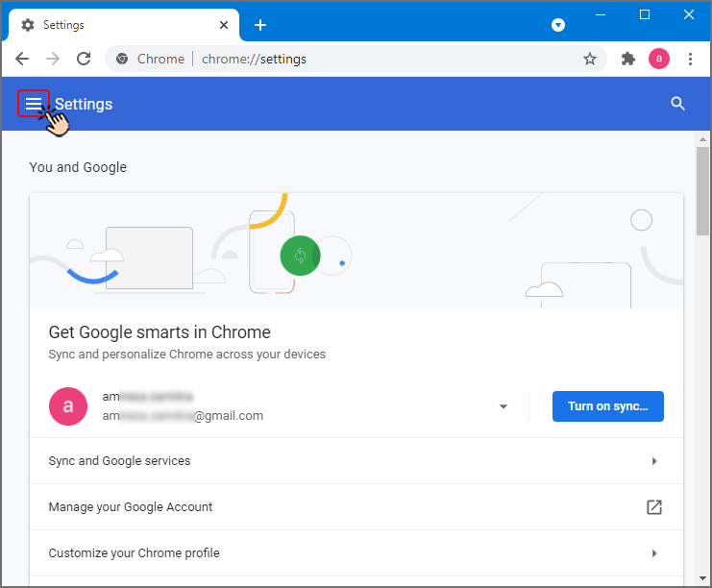Click the Settings title in blue header
The image size is (712, 588).
coord(84,104)
